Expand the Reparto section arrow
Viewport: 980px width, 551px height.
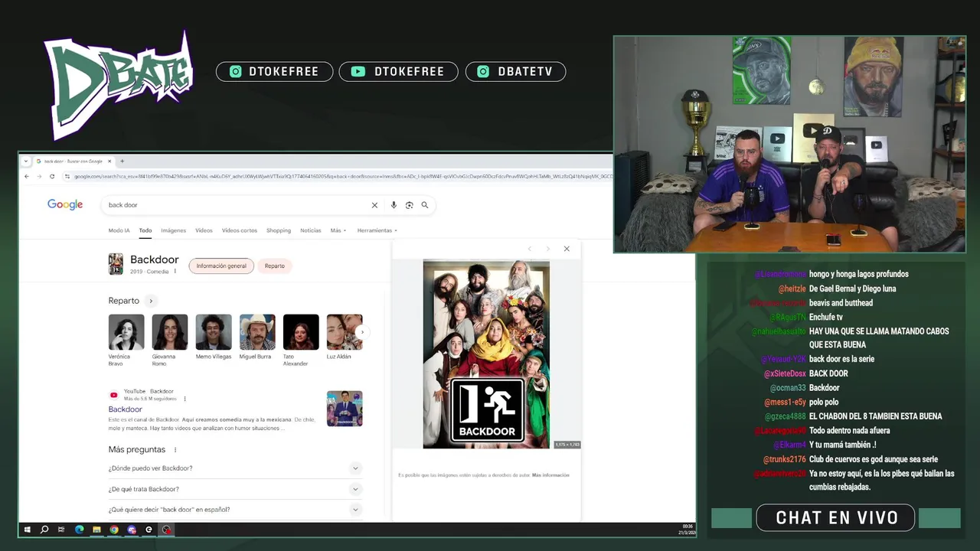[x=151, y=301]
